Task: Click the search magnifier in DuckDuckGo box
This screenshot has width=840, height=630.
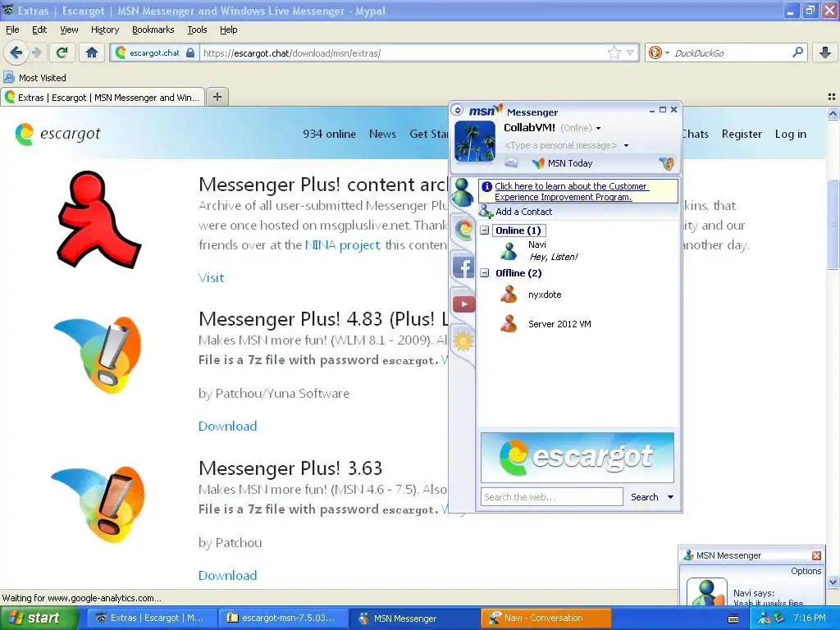Action: pyautogui.click(x=797, y=52)
